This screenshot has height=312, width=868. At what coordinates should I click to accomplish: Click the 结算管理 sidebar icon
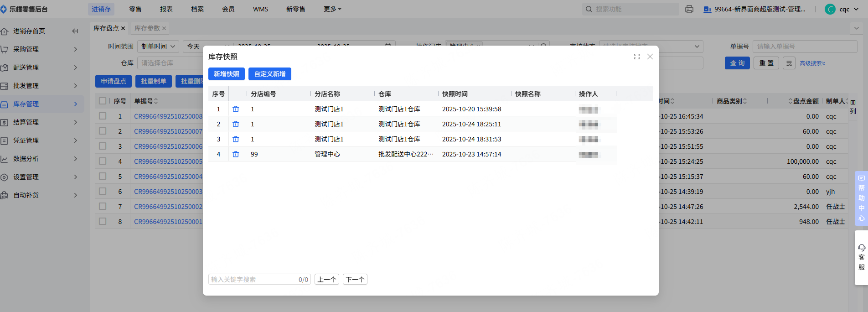click(5, 122)
